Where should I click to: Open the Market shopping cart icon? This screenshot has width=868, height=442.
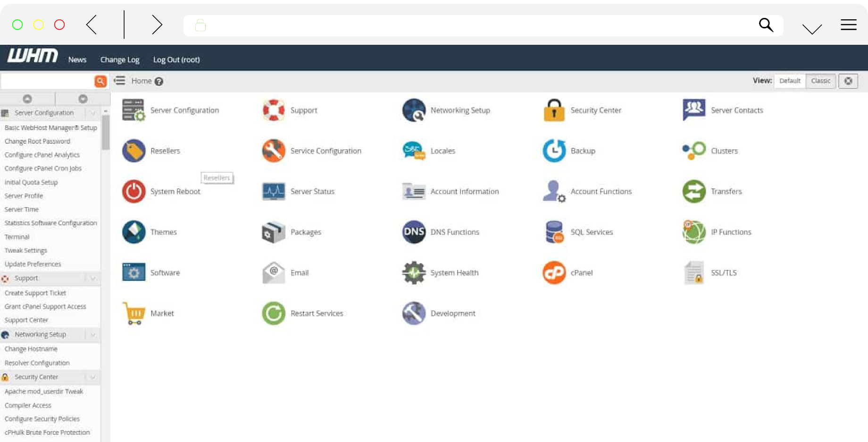(x=134, y=313)
